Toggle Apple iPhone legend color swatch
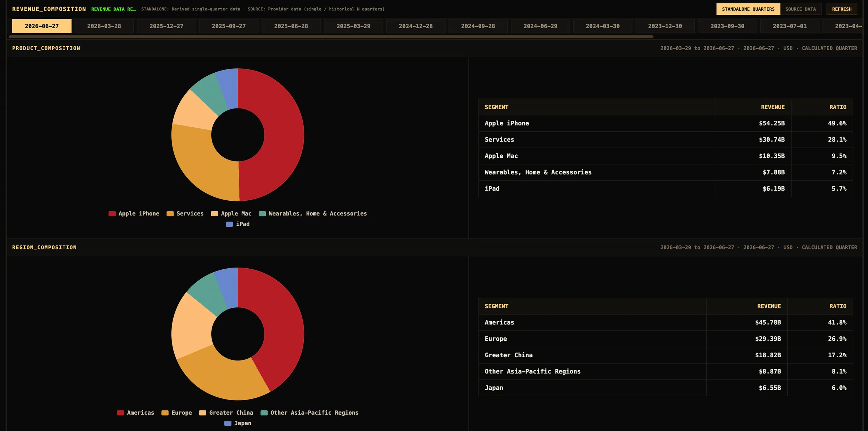Image resolution: width=868 pixels, height=431 pixels. tap(112, 214)
